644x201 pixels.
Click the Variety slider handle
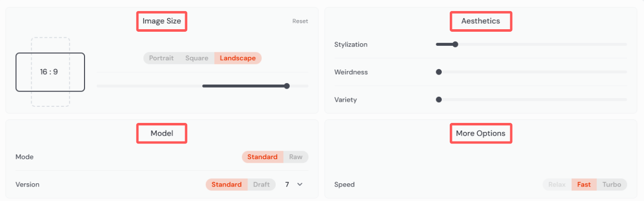[x=439, y=100]
